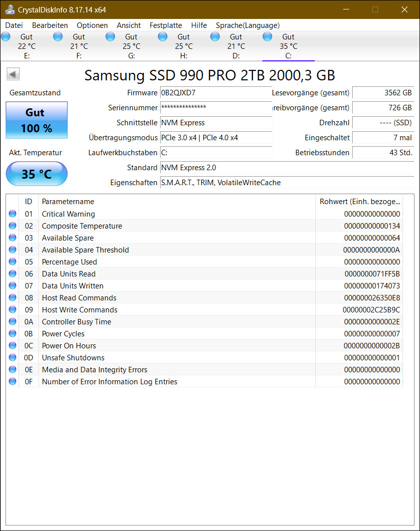Click the status orb for drive H:
The height and width of the screenshot is (531, 420).
tap(163, 36)
